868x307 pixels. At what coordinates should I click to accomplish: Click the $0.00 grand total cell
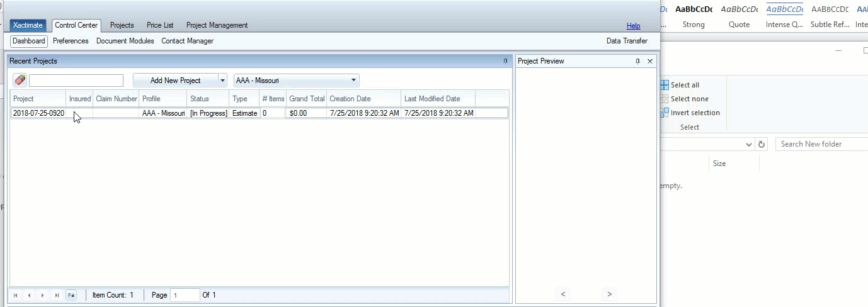coord(307,113)
